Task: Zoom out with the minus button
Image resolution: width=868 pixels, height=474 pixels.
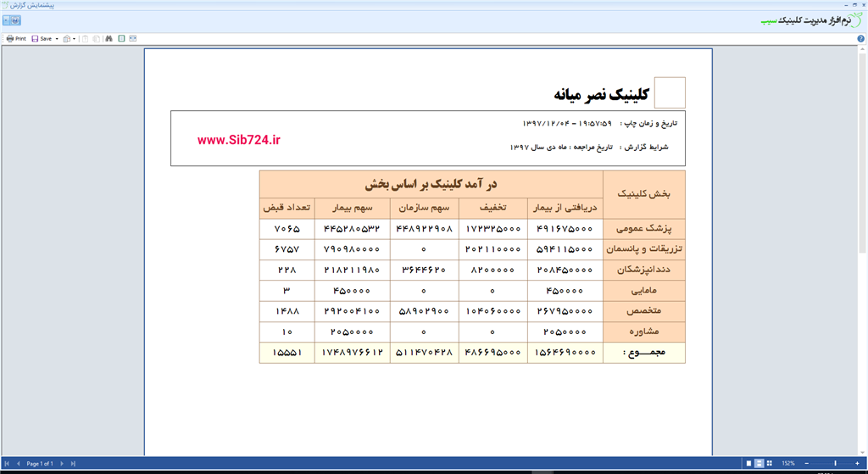Action: pyautogui.click(x=807, y=464)
